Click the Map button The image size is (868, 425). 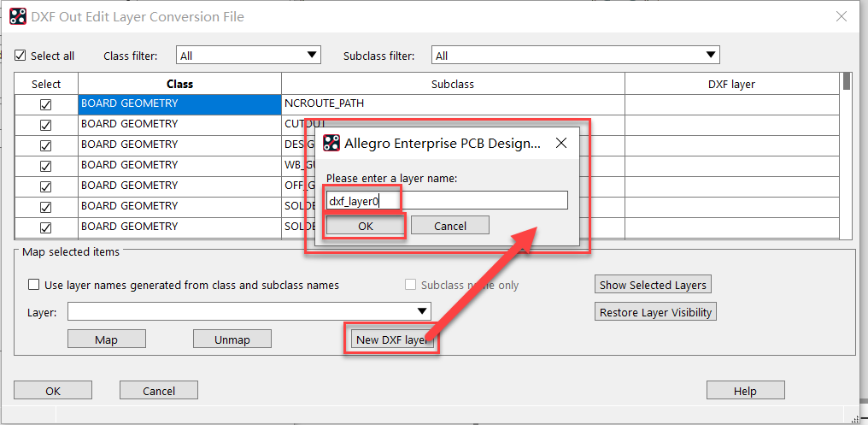[x=106, y=339]
